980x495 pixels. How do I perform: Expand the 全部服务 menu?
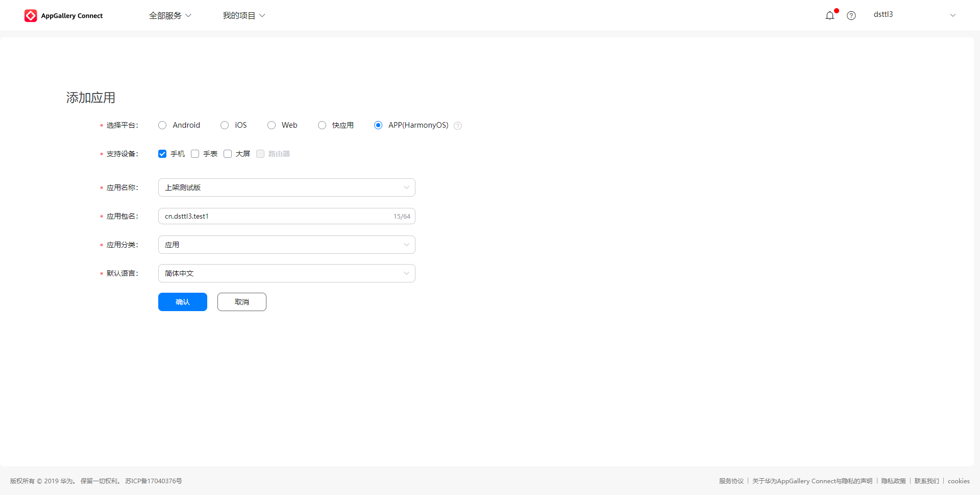(170, 16)
